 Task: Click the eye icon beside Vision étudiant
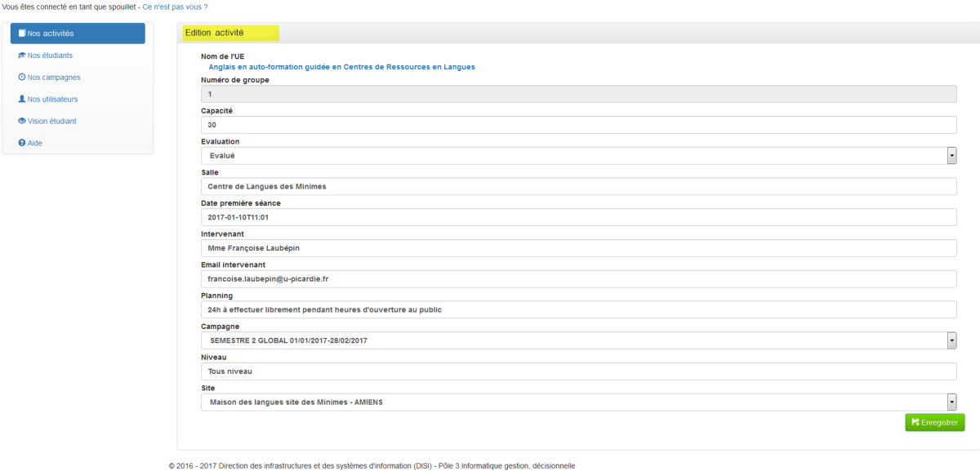22,121
